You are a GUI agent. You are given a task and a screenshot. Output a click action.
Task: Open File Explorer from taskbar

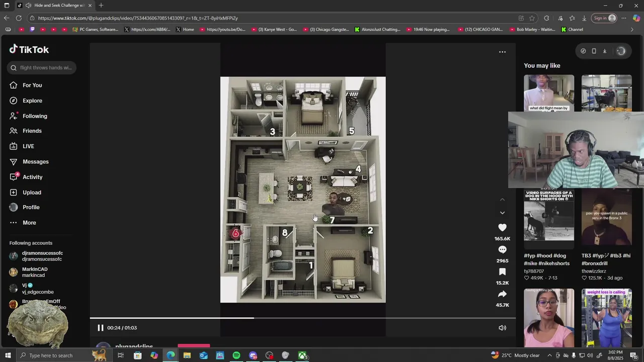pyautogui.click(x=187, y=355)
